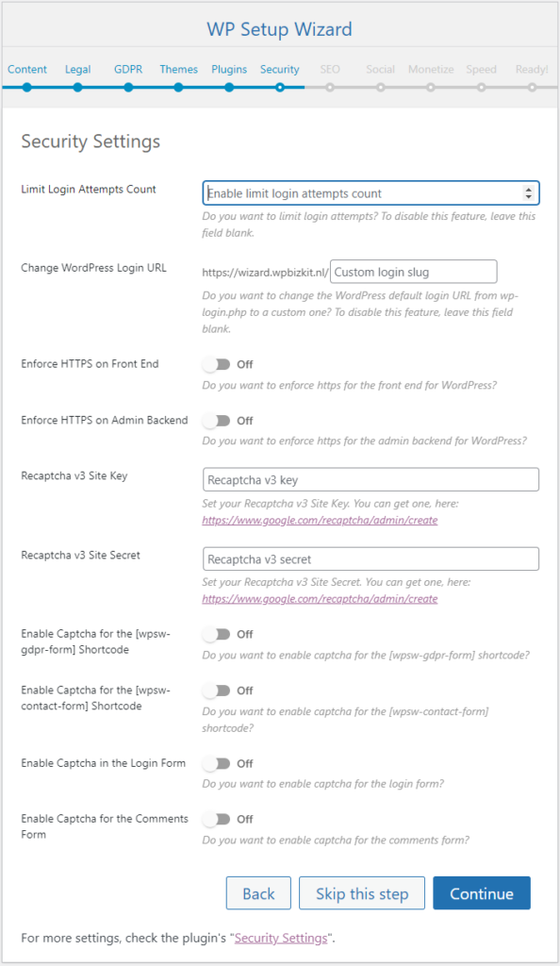Select the Themes step tab
This screenshot has height=966, width=560.
click(x=178, y=69)
